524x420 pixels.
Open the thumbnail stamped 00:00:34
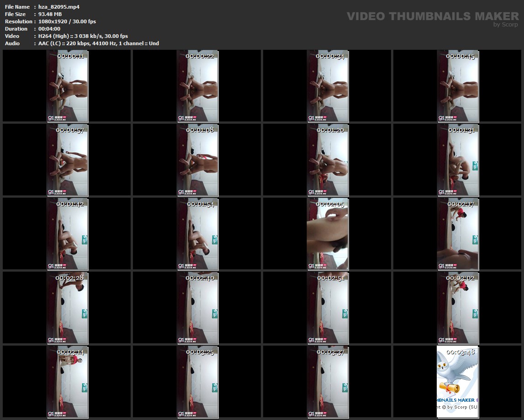click(x=328, y=86)
